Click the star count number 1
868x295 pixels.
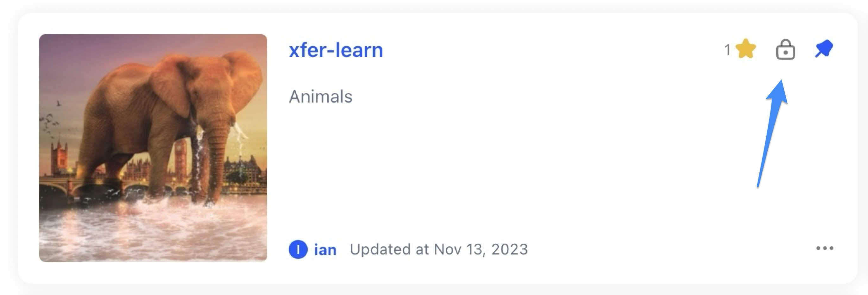point(727,50)
